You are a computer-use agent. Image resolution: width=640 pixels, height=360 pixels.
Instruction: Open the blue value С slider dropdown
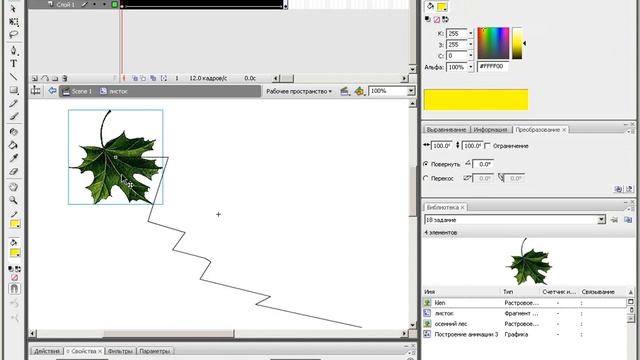click(471, 56)
